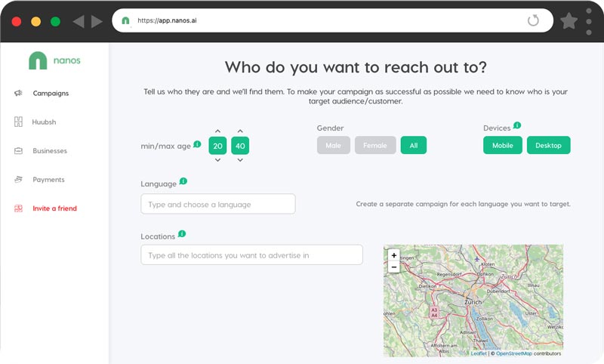Click the browser back arrow
The width and height of the screenshot is (604, 364).
(x=79, y=22)
